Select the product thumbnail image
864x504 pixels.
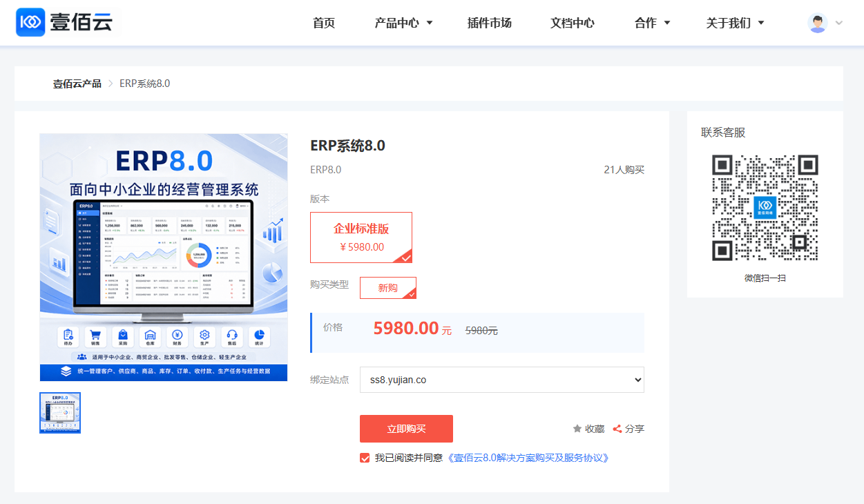60,413
